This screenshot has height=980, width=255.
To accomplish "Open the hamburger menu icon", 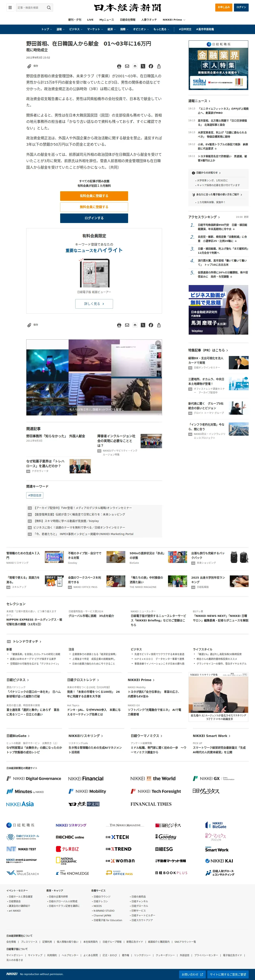I will coord(10,8).
